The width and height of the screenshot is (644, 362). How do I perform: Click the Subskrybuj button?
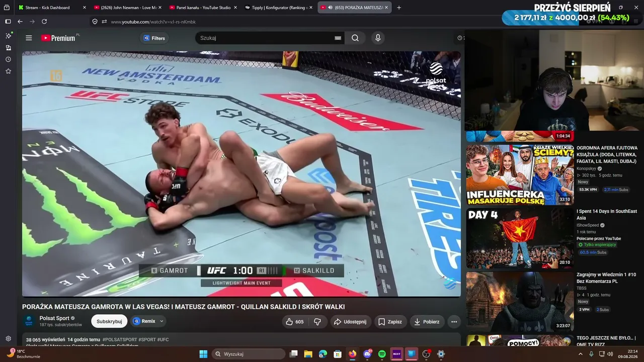[109, 321]
